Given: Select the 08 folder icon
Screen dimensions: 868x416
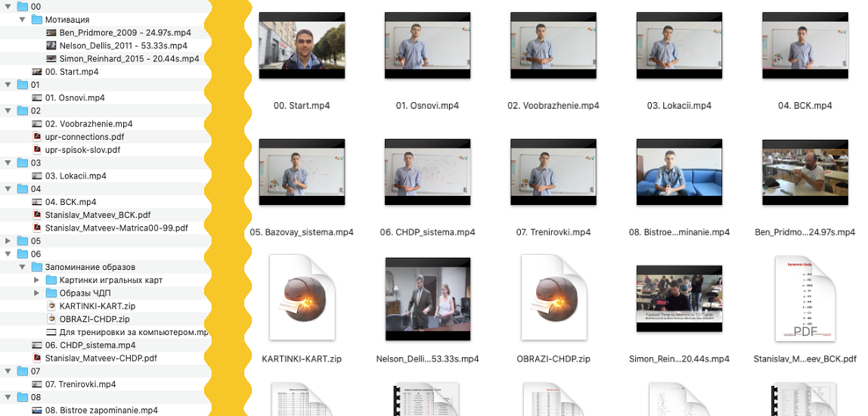Looking at the screenshot, I should coord(22,397).
